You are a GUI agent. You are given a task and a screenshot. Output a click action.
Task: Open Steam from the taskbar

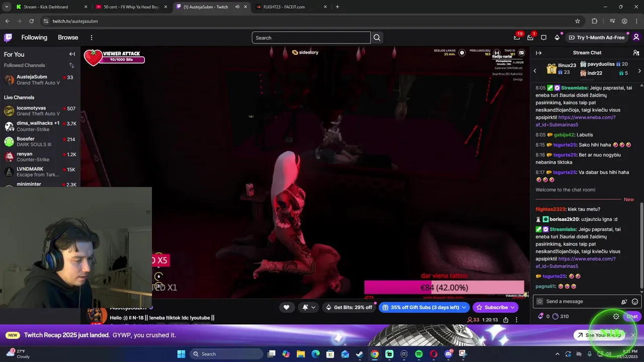[x=360, y=354]
